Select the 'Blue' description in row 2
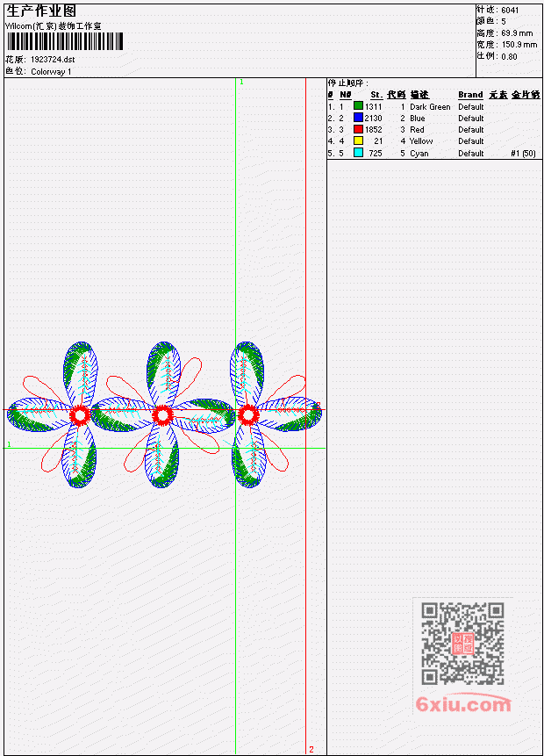Viewport: 544px width, 756px height. pos(418,119)
